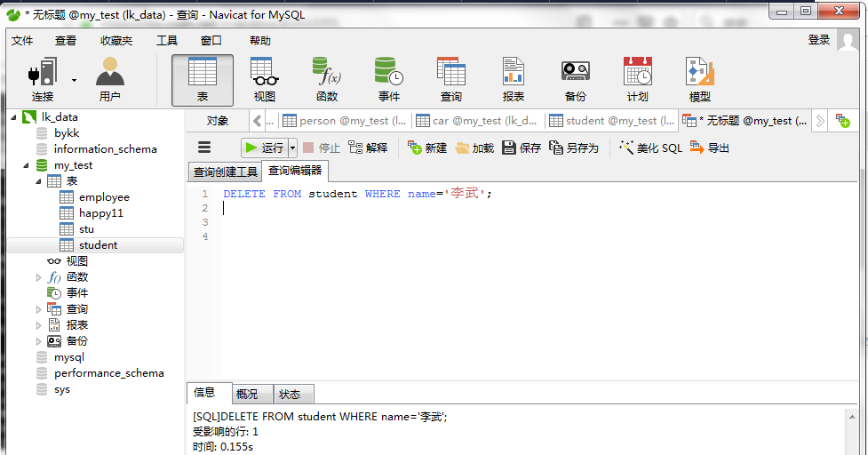The height and width of the screenshot is (455, 868).
Task: Open the 窗口 menu
Action: tap(211, 40)
